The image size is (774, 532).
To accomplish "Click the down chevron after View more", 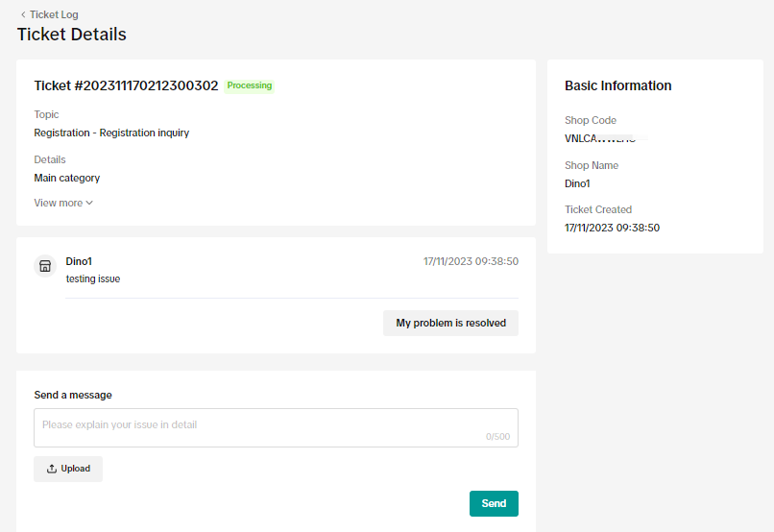I will (89, 203).
